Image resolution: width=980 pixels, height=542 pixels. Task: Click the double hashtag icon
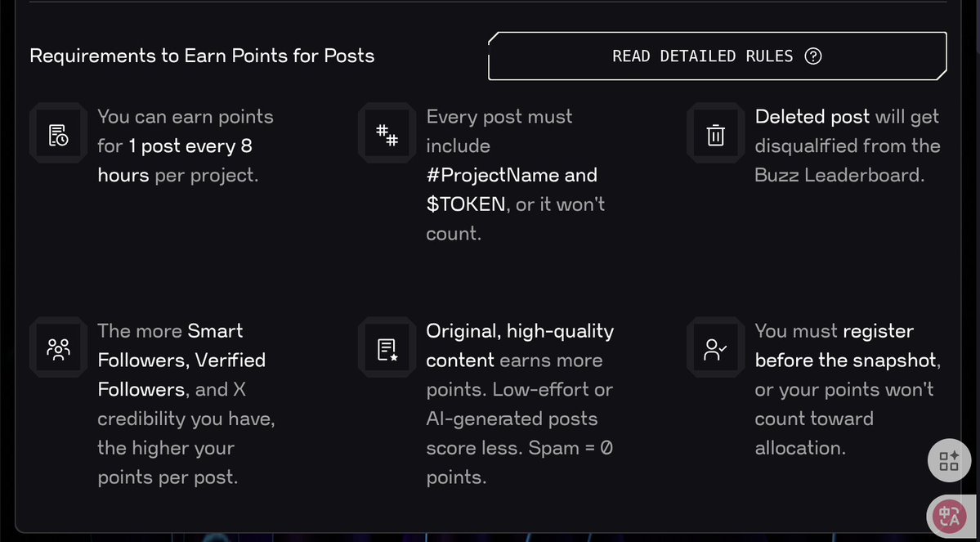387,134
